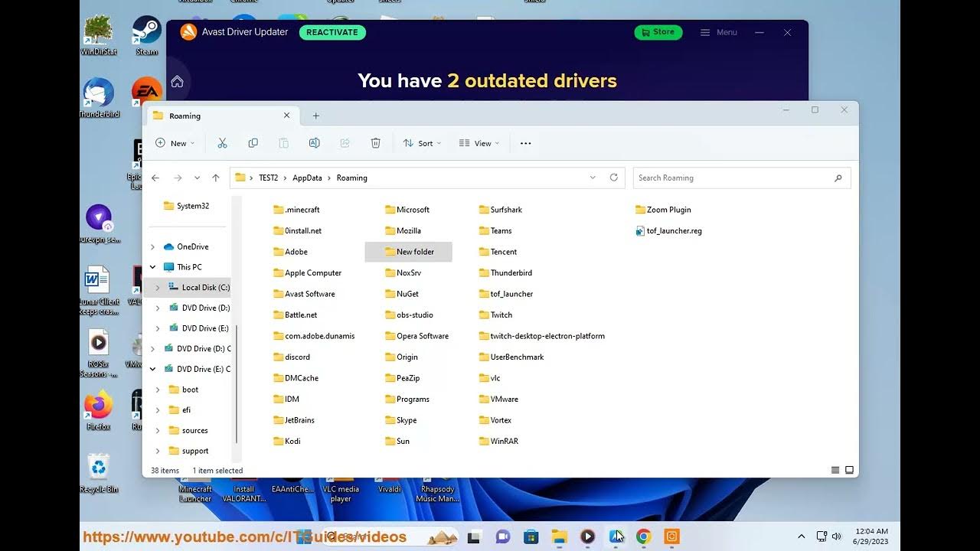Viewport: 980px width, 551px height.
Task: Switch to large thumbnails view in status bar
Action: [849, 470]
